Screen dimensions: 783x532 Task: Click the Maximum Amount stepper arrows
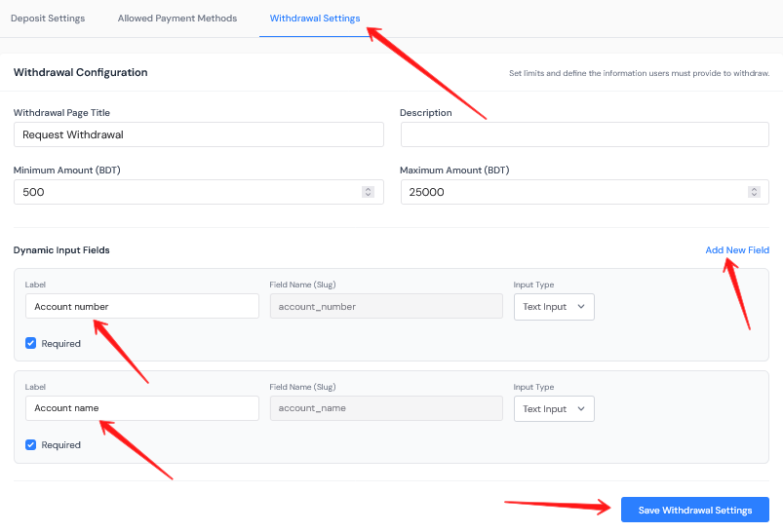point(754,192)
